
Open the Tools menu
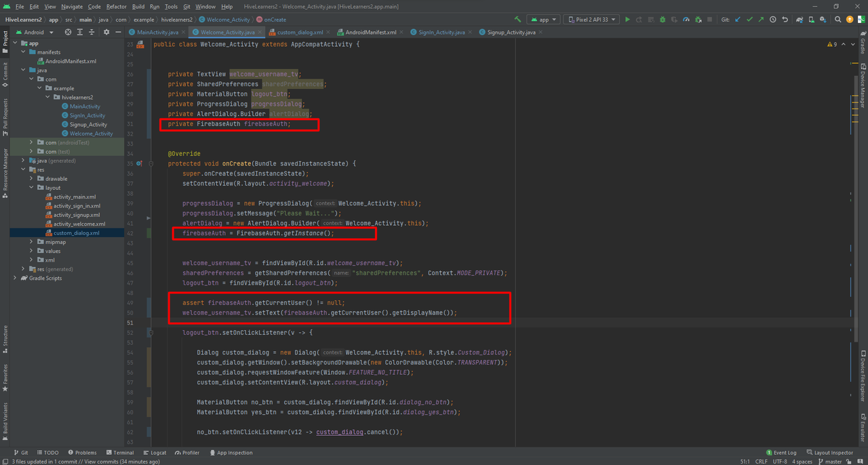[171, 6]
